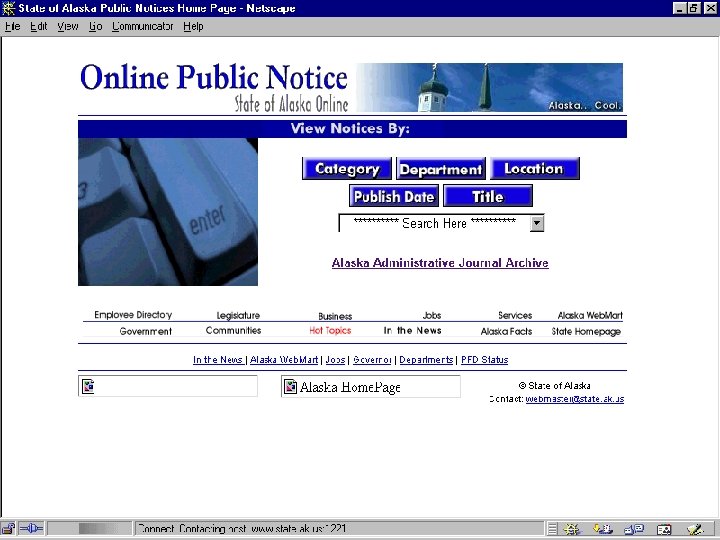Click the Online Public Notice logo
Viewport: 720px width, 540px height.
click(x=214, y=87)
